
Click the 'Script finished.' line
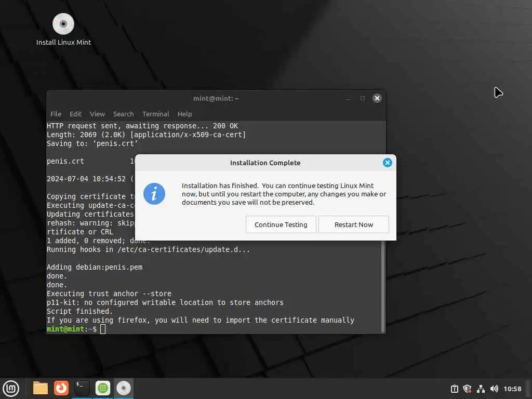[79, 311]
